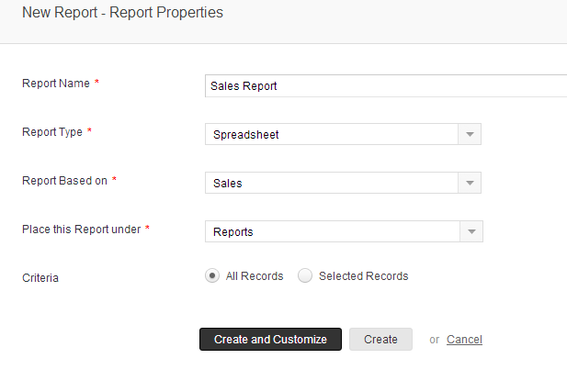Open the Spreadsheet report type combo box
This screenshot has height=392, width=567.
click(332, 135)
